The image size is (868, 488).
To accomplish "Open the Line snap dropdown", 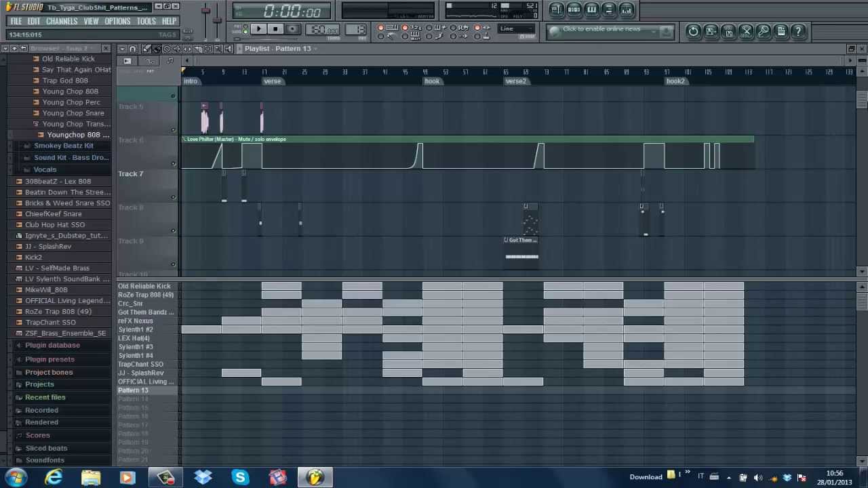I will point(515,28).
